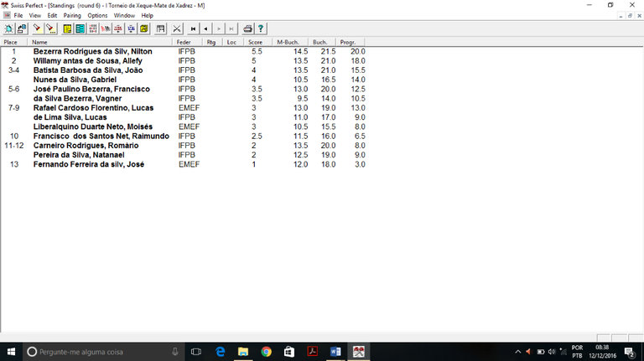Go to previous round using the toolbar arrow
The width and height of the screenshot is (644, 361).
coord(206,28)
